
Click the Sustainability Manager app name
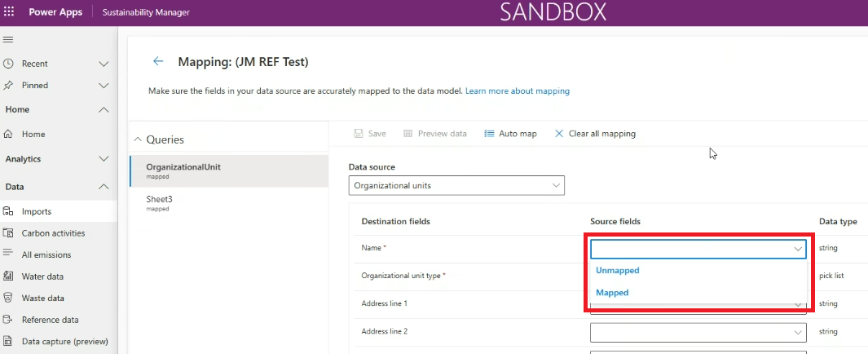pyautogui.click(x=146, y=12)
